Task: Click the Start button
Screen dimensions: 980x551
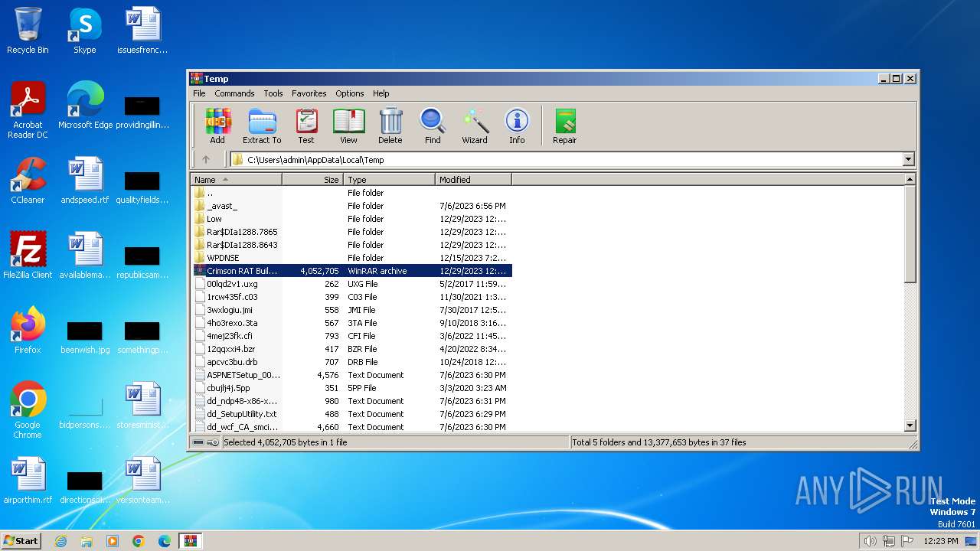Action: [21, 540]
